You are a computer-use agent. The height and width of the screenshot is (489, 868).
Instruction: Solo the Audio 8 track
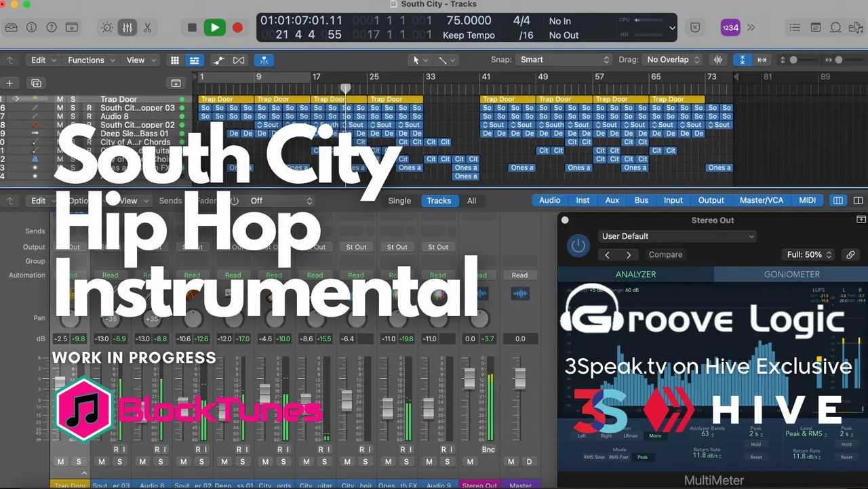pos(73,116)
